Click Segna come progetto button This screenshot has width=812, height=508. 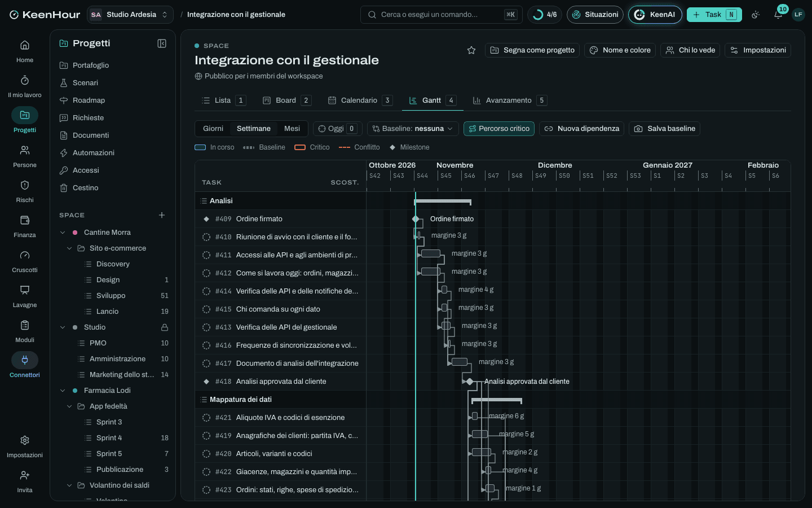point(532,50)
